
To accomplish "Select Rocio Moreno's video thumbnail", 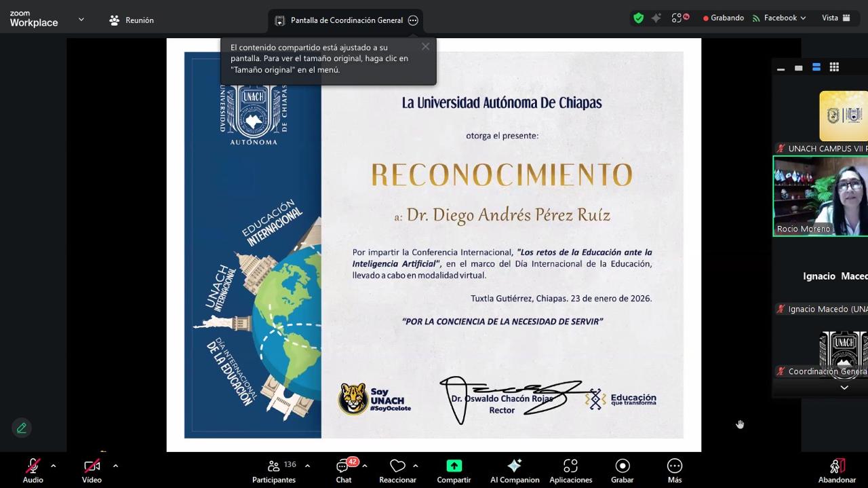I will pos(821,196).
